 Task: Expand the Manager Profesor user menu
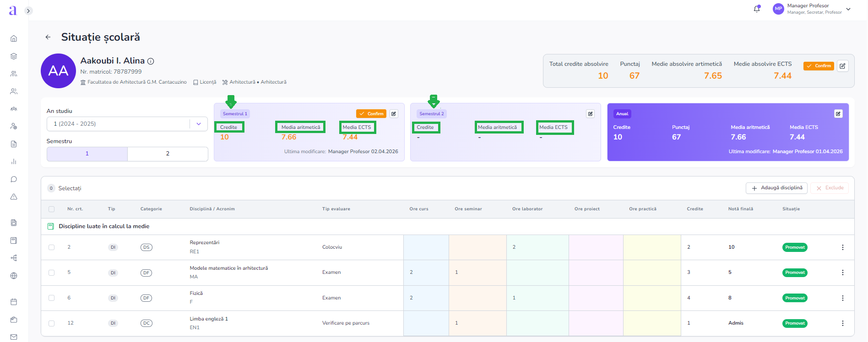[x=848, y=9]
